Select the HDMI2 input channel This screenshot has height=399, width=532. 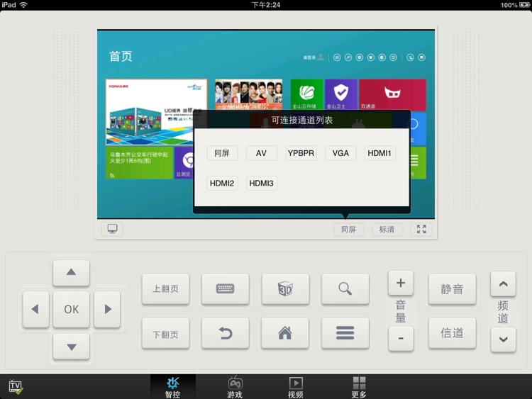click(222, 183)
